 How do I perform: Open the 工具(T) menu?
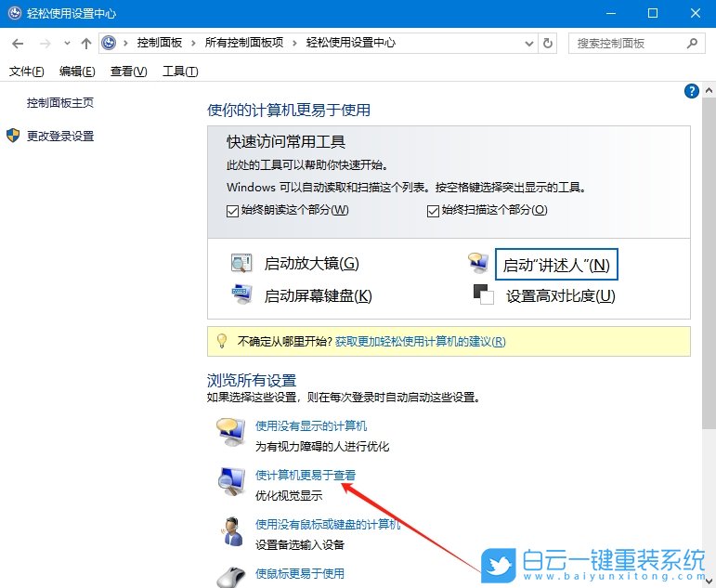pyautogui.click(x=180, y=72)
